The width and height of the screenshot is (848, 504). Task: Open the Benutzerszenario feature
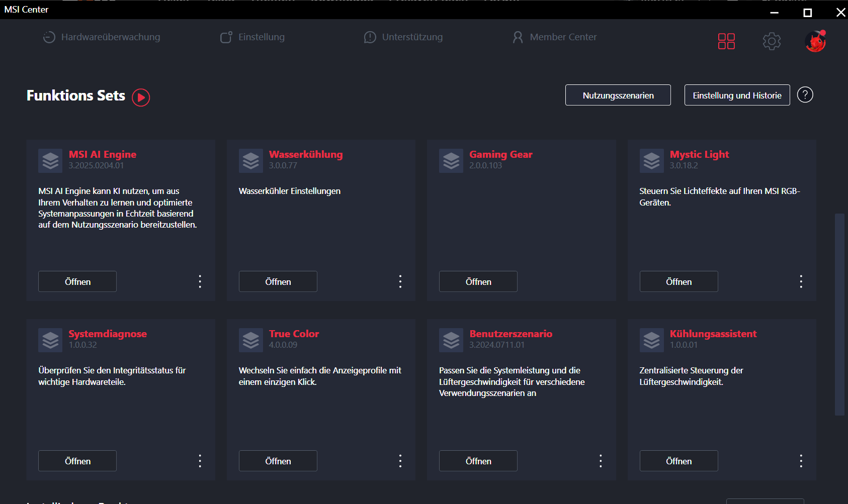478,461
